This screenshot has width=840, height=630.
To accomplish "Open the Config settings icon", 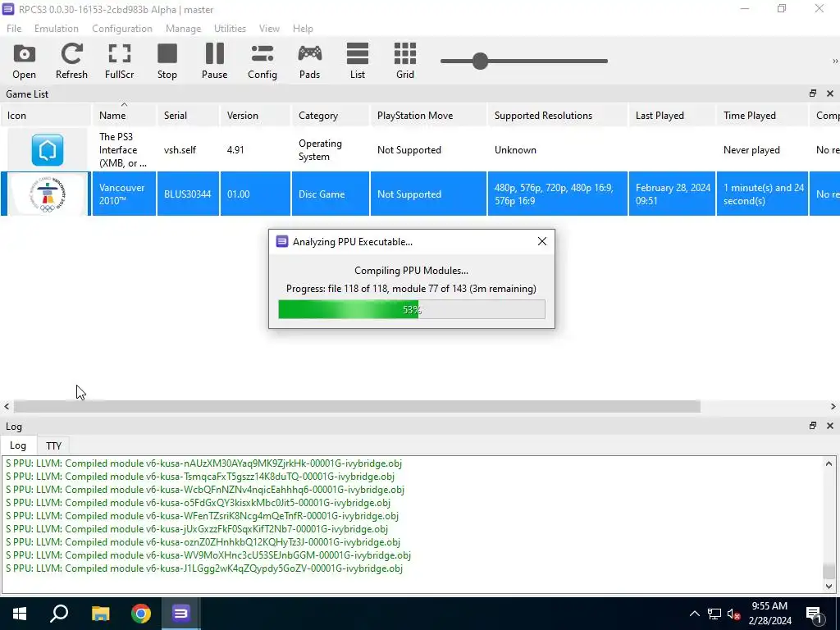I will point(262,61).
